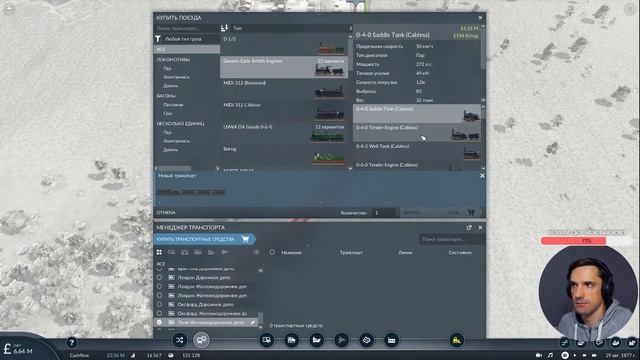Set game speed to normal play
The height and width of the screenshot is (360, 640).
575,356
